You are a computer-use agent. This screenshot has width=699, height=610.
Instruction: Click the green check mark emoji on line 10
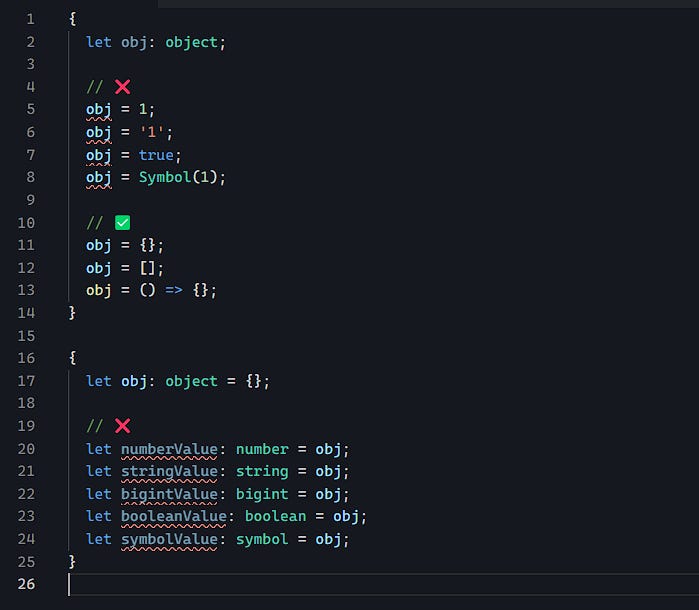[x=123, y=223]
